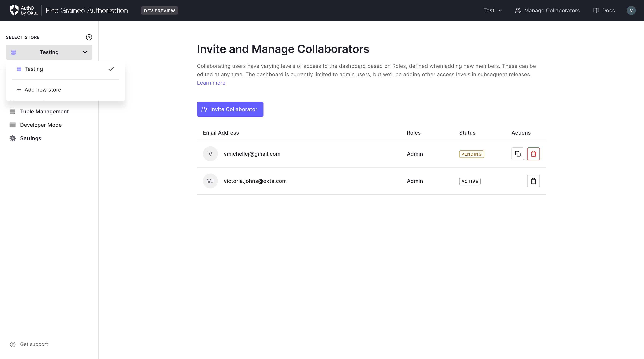Screen dimensions: 644x359
Task: Click the VJ avatar beside victoria.johns@okta.com
Action: point(210,181)
